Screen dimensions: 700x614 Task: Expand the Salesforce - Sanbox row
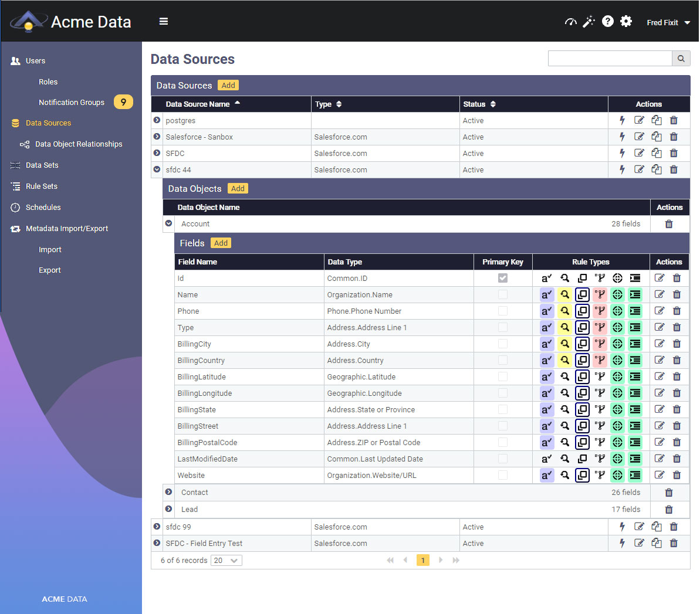pos(157,137)
